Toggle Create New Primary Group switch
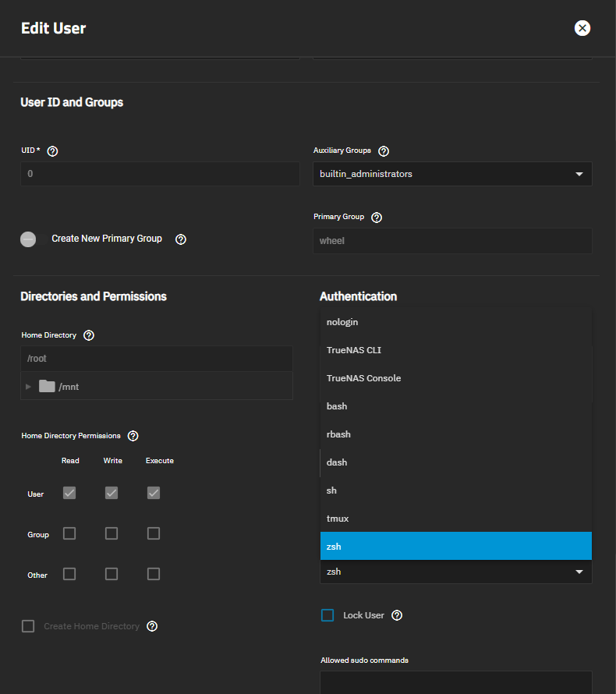 coord(29,239)
